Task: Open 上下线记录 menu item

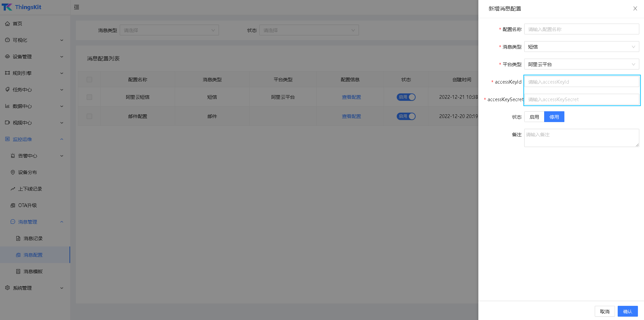Action: [30, 189]
